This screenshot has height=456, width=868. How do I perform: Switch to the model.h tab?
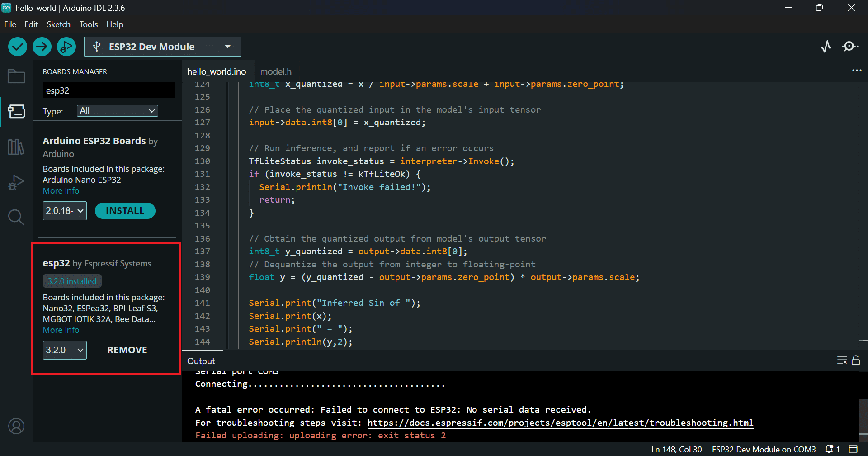[x=276, y=71]
